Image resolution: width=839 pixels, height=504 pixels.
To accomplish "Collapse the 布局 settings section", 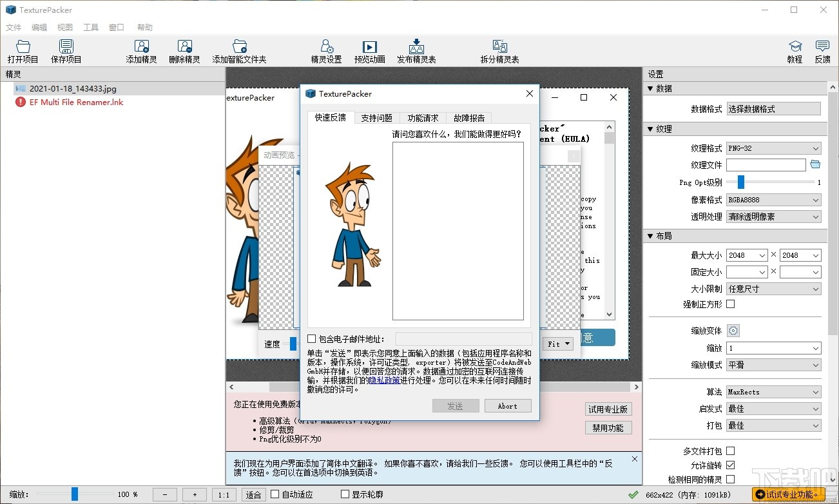I will pos(650,236).
